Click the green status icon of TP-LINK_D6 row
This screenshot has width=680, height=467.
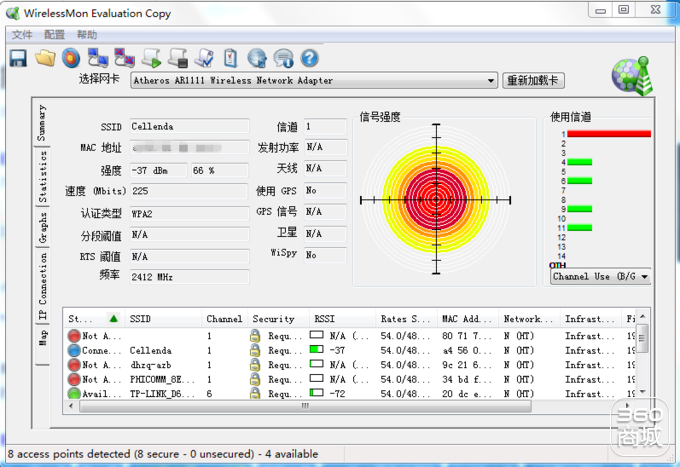(74, 394)
